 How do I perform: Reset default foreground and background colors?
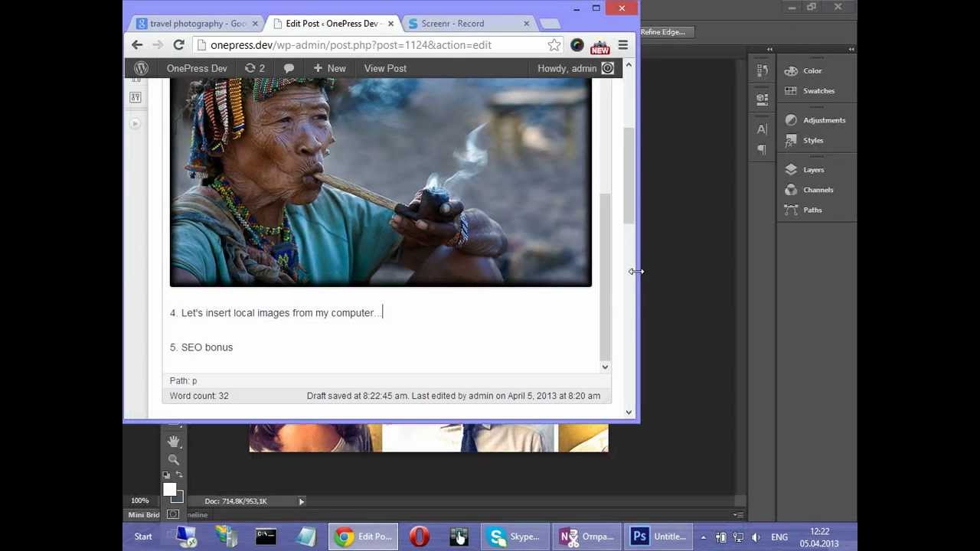166,475
